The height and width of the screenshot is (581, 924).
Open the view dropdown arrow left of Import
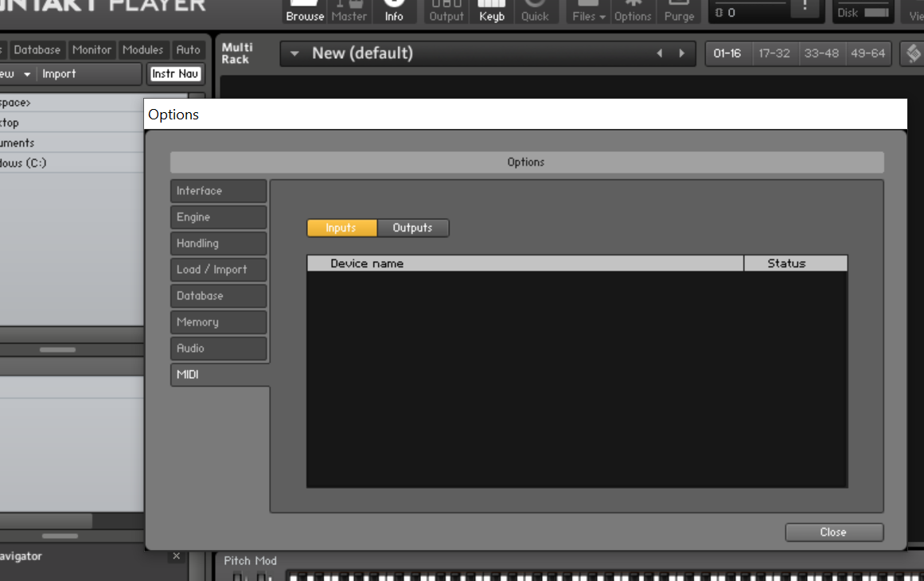[x=27, y=74]
